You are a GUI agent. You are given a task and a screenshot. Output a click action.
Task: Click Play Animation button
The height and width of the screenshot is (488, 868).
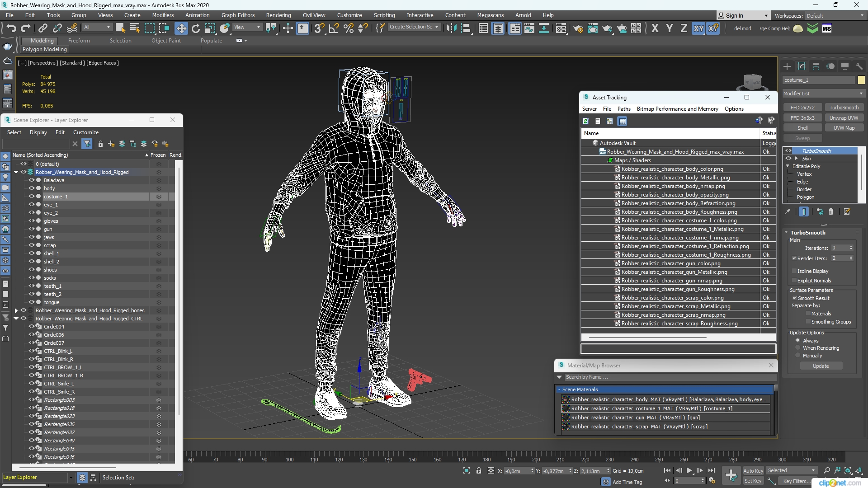click(x=689, y=471)
